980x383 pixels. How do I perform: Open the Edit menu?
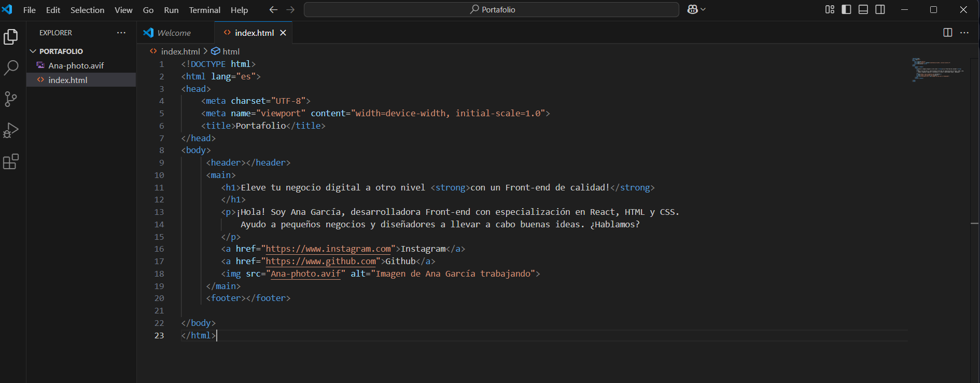(53, 10)
